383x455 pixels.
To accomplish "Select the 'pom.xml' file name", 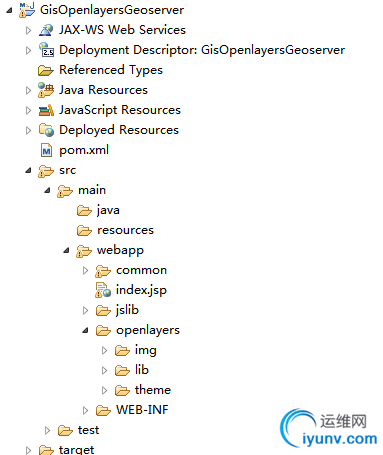I will (84, 150).
